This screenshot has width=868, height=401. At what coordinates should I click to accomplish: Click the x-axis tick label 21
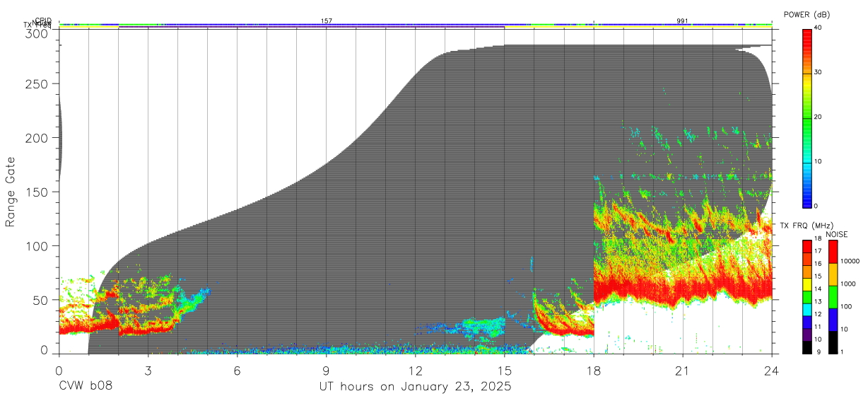(x=682, y=371)
